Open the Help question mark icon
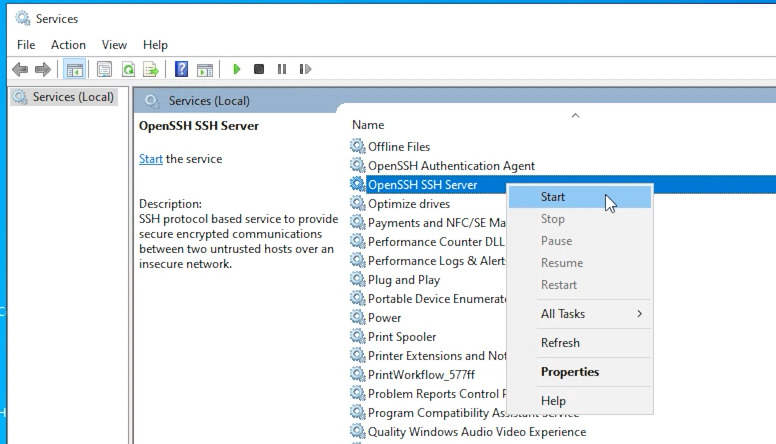The image size is (776, 444). (x=181, y=69)
